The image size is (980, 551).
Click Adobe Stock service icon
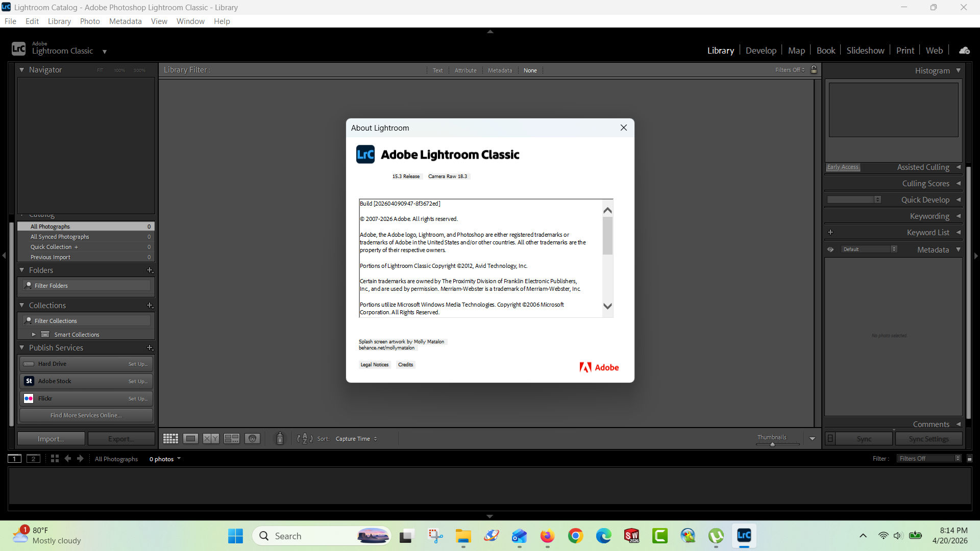[29, 381]
